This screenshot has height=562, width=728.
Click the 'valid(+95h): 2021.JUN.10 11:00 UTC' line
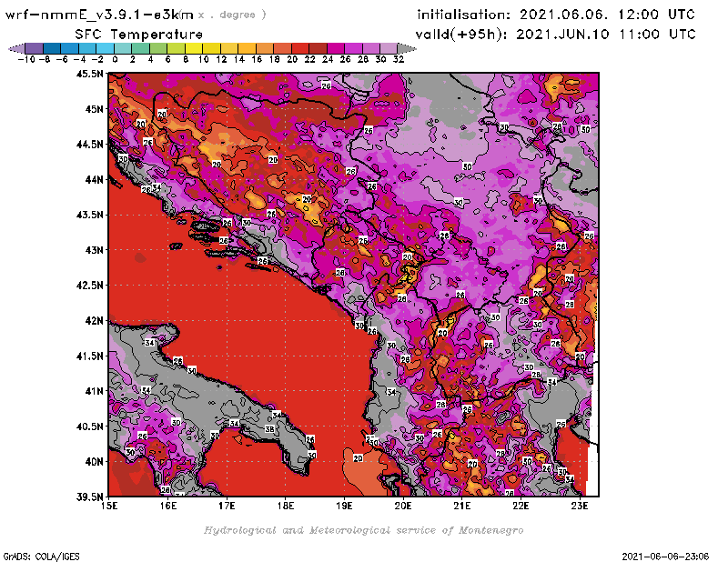pos(555,35)
